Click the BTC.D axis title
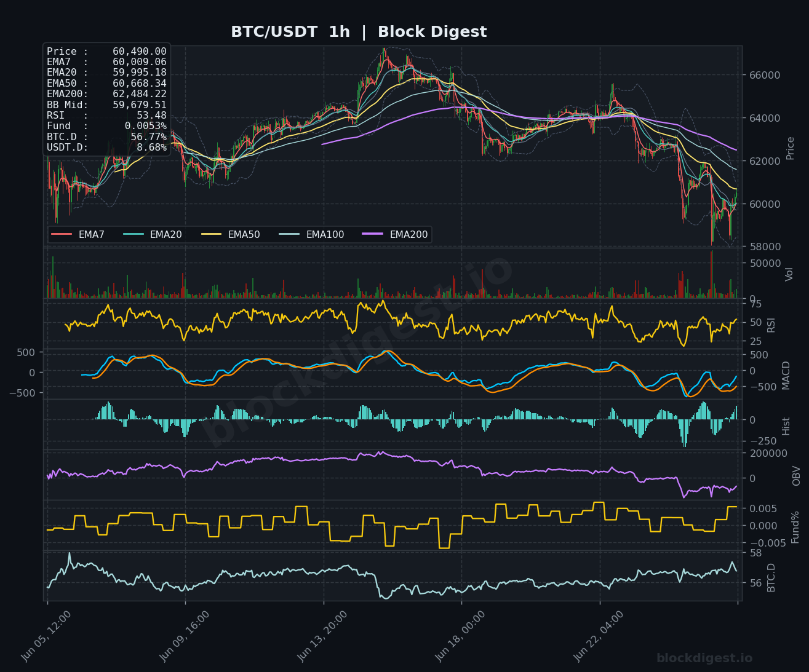This screenshot has width=809, height=672. pyautogui.click(x=771, y=577)
